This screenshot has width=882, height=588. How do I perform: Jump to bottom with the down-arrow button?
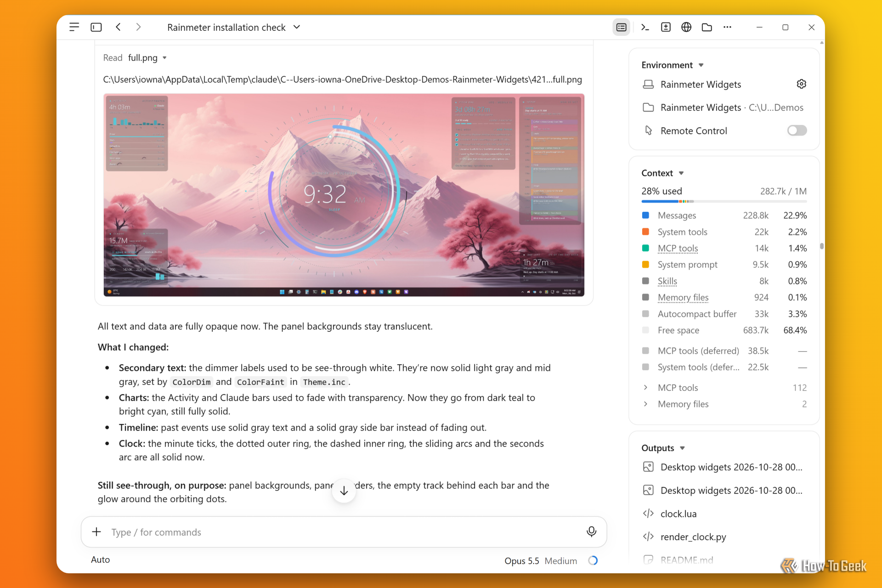[344, 491]
